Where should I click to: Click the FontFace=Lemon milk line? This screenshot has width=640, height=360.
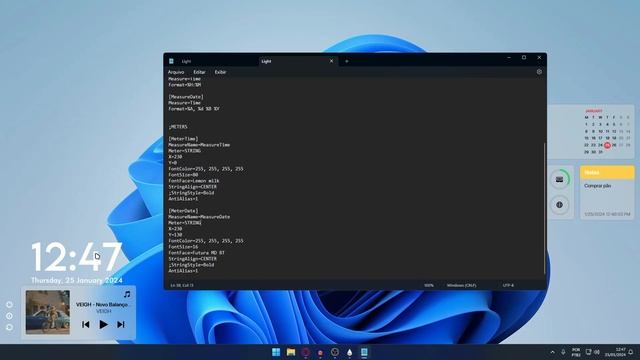(x=194, y=181)
